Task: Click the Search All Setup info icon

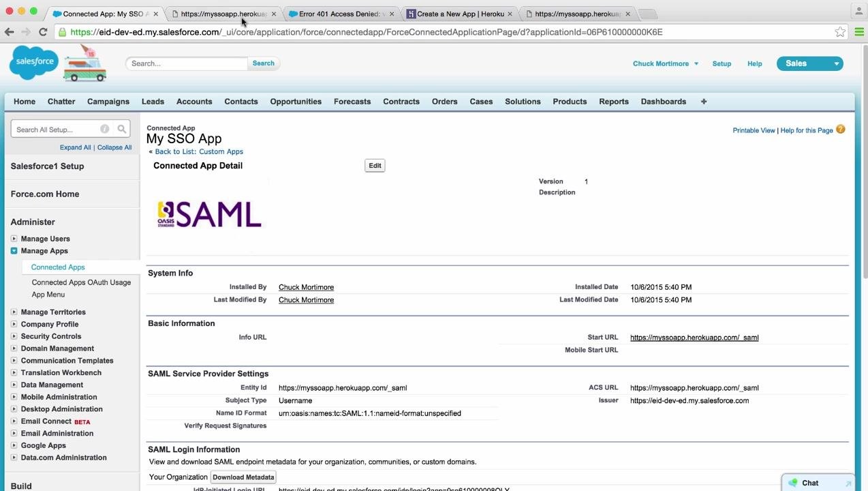Action: (104, 129)
